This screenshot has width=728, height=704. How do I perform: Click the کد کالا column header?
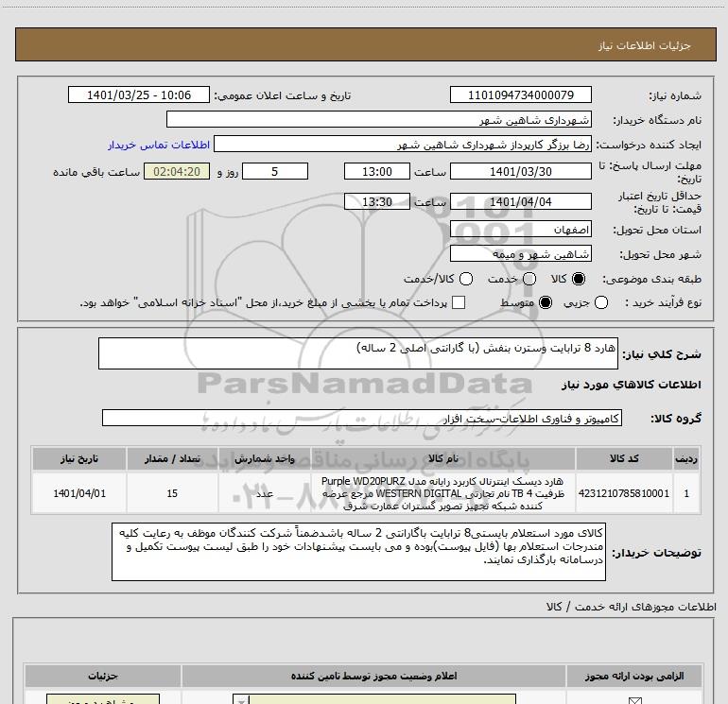pos(624,458)
